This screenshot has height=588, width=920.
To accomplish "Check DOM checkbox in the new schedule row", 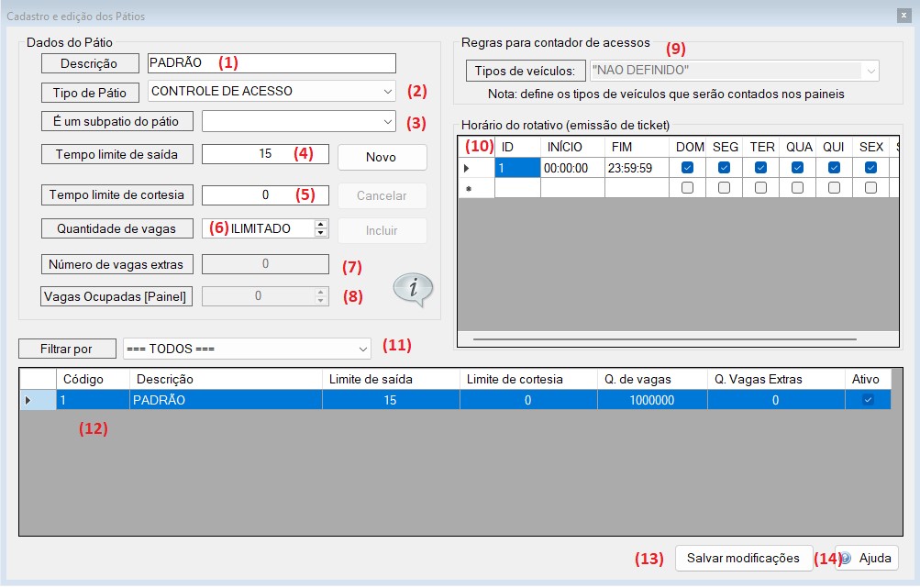I will click(687, 188).
